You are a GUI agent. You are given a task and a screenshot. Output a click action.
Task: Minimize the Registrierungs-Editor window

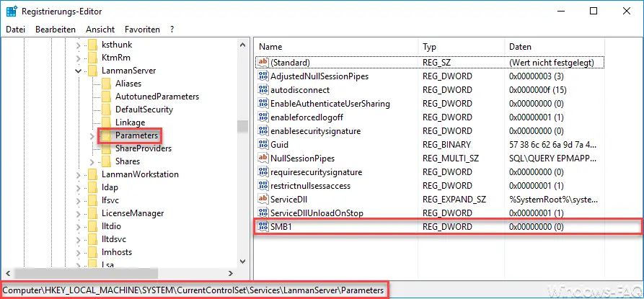[x=560, y=11]
